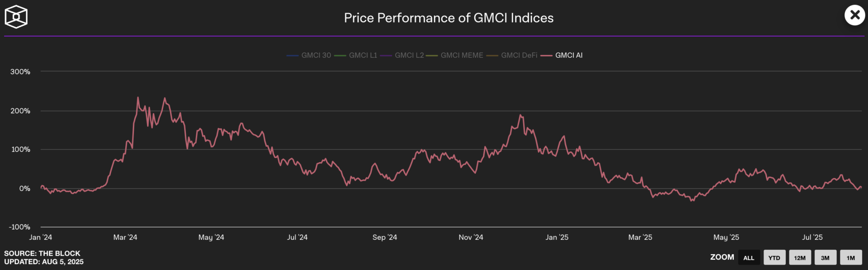This screenshot has height=270, width=868.
Task: Close the chart with the X button
Action: click(x=854, y=15)
